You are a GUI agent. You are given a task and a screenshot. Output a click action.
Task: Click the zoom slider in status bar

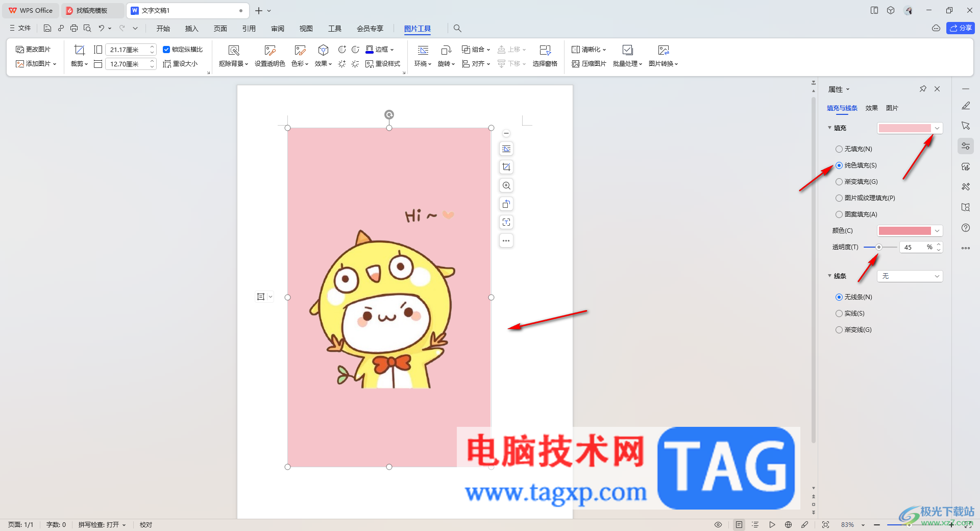[x=909, y=525]
